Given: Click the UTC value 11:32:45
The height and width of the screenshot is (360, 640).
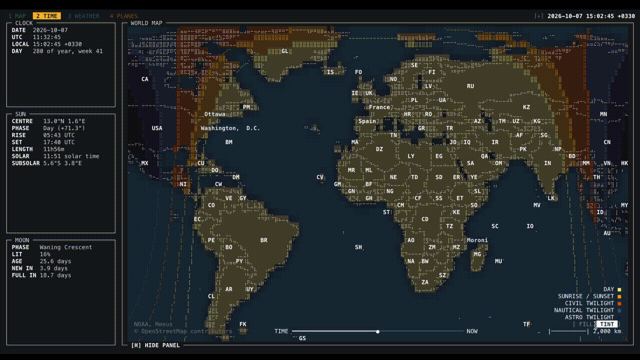Looking at the screenshot, I should tap(47, 37).
